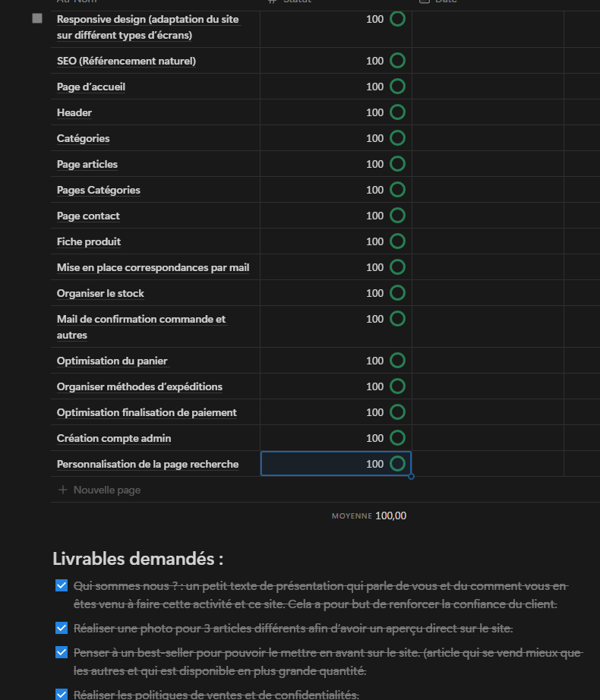Open the MOYENNE calculation menu
This screenshot has height=700, width=600.
369,516
